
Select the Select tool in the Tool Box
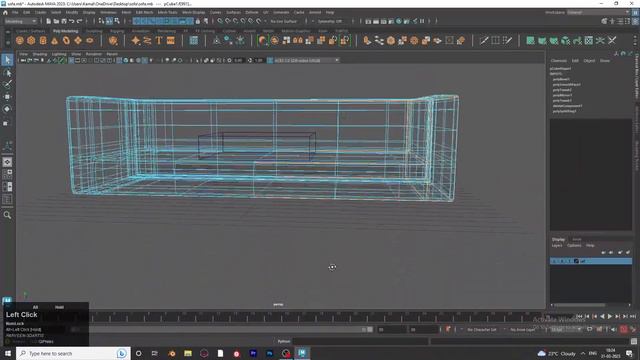click(x=7, y=60)
